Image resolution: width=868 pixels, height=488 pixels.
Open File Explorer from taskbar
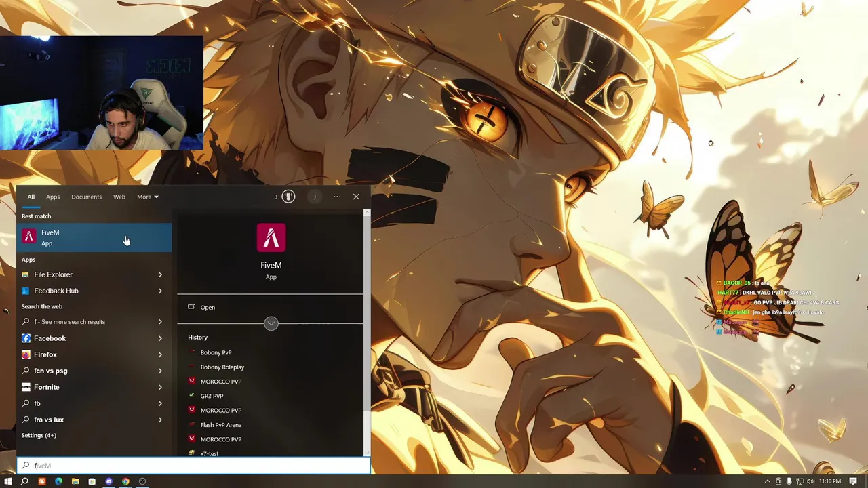[75, 481]
